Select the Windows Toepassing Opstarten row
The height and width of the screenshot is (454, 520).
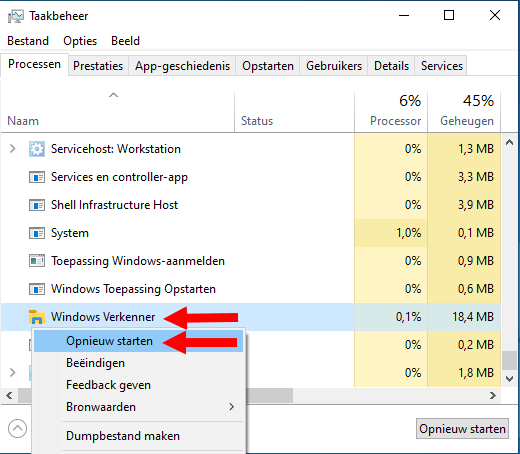(x=251, y=289)
